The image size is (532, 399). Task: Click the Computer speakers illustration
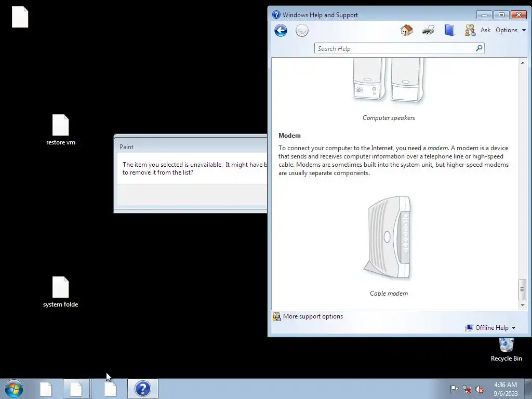pos(388,80)
